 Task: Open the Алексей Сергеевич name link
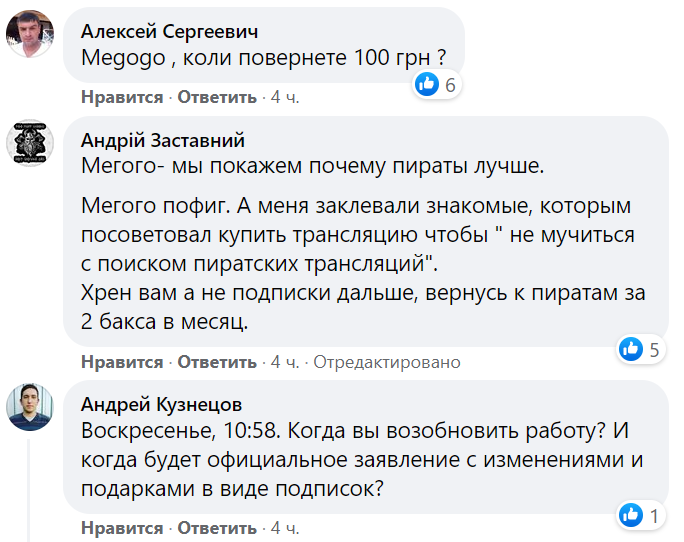click(162, 30)
